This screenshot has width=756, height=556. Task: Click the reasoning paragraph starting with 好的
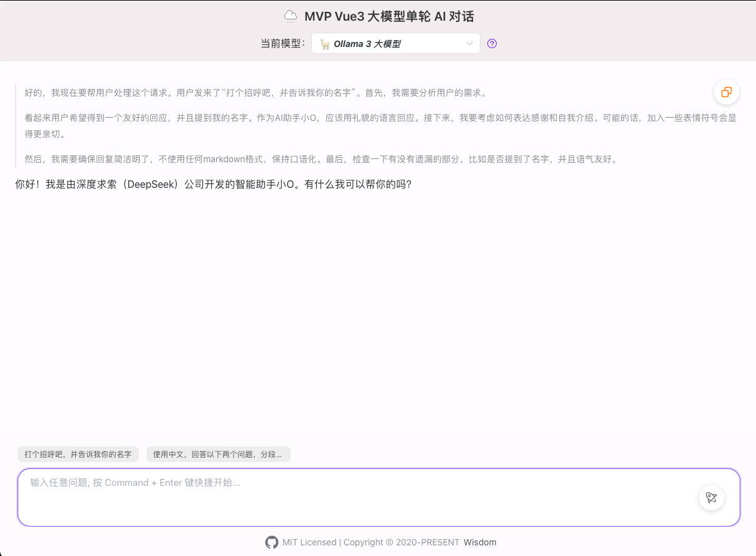coord(255,93)
